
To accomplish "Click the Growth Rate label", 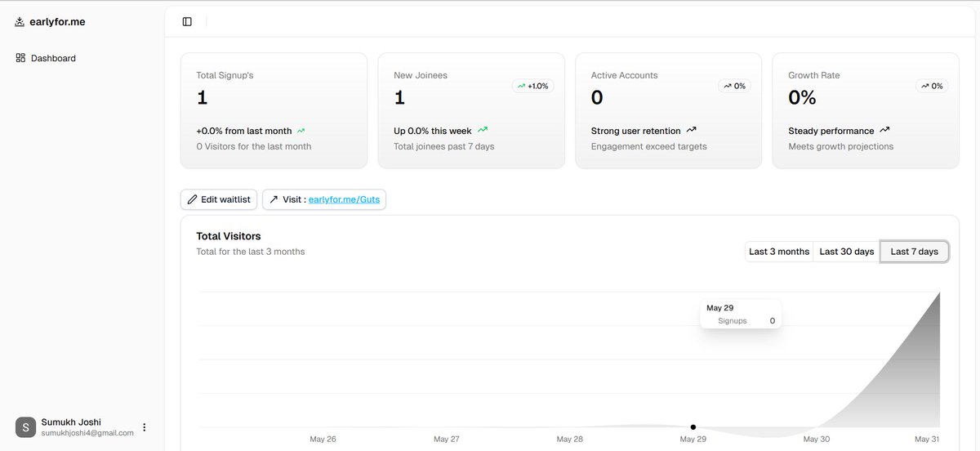I will pyautogui.click(x=813, y=75).
